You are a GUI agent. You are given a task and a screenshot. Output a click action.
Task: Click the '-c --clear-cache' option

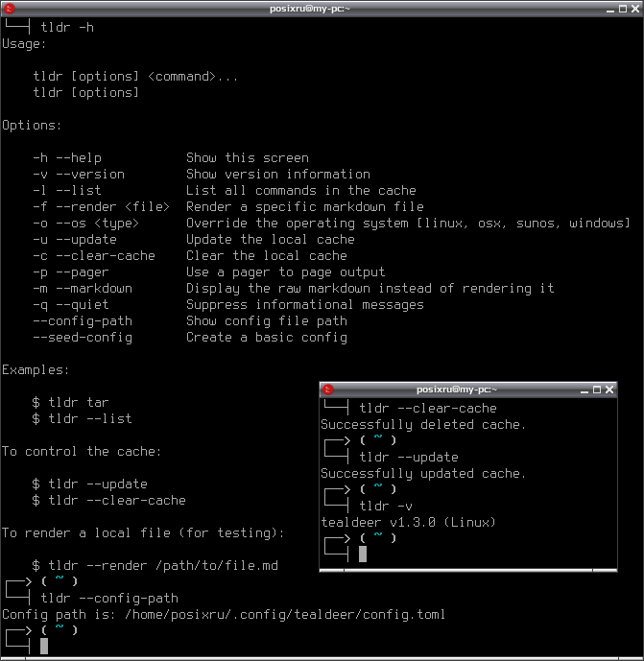point(94,256)
